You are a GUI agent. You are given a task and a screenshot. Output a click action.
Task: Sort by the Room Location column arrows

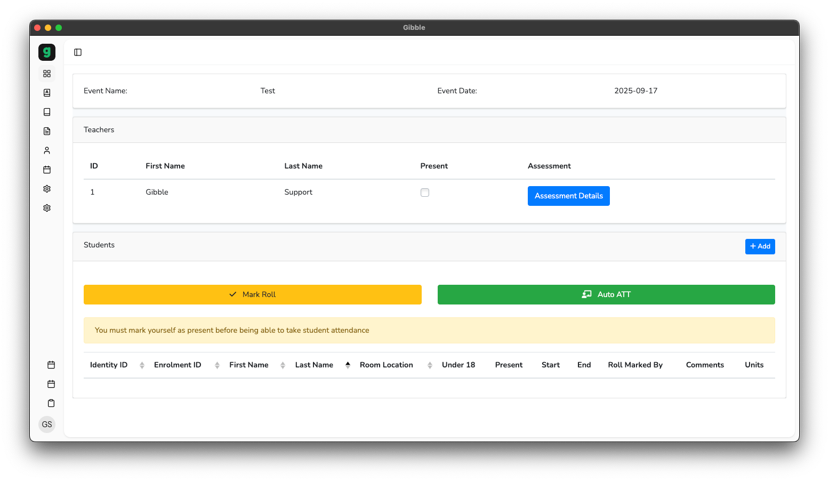(x=430, y=365)
